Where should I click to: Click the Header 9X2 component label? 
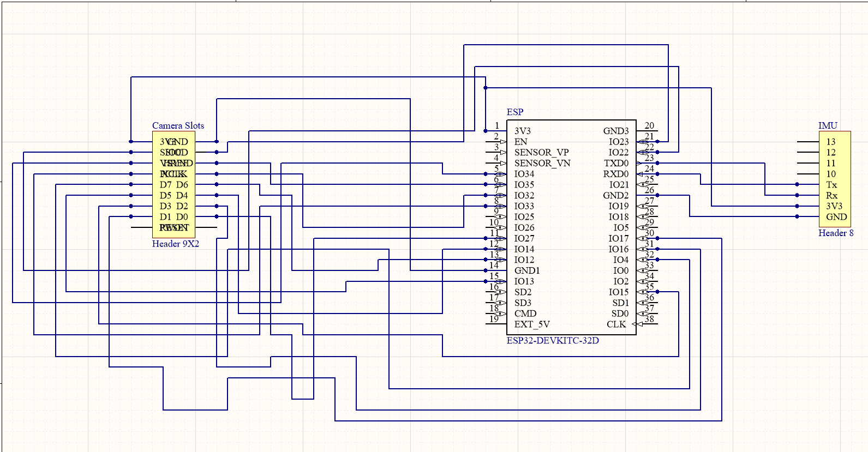pyautogui.click(x=176, y=244)
